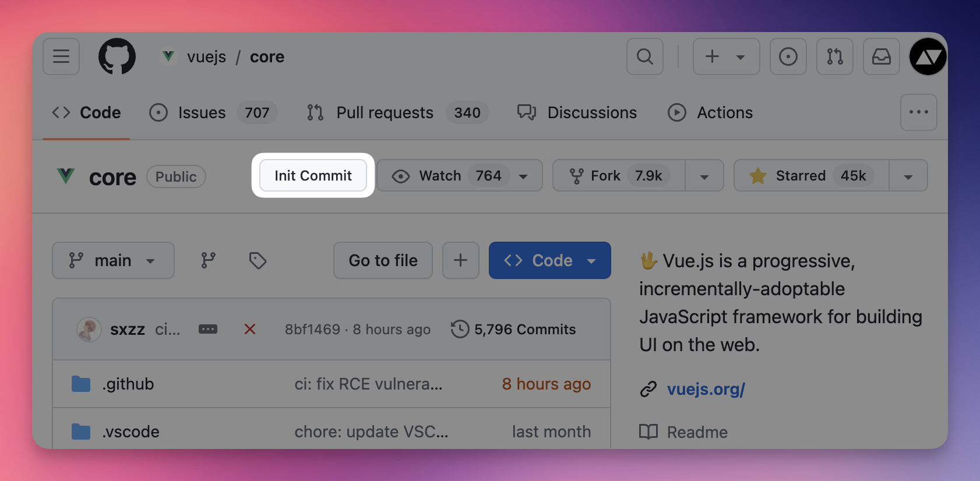Open the issues shortcut in header
The height and width of the screenshot is (481, 980).
788,56
